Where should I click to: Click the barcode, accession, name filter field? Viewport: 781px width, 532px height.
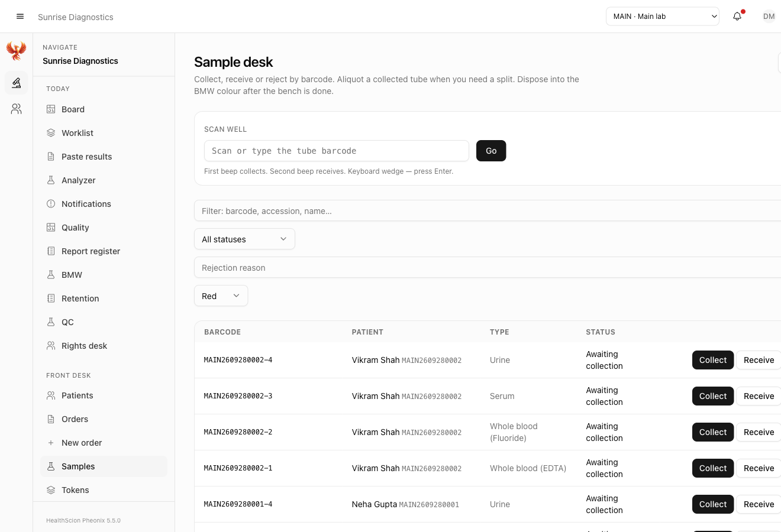pos(488,211)
